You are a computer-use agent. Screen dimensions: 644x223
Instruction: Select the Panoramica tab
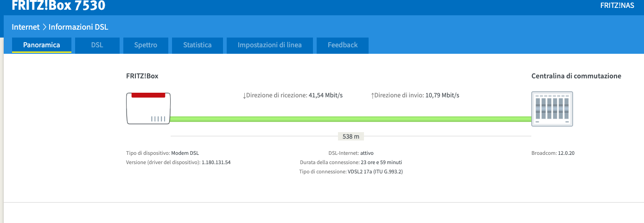tap(42, 45)
